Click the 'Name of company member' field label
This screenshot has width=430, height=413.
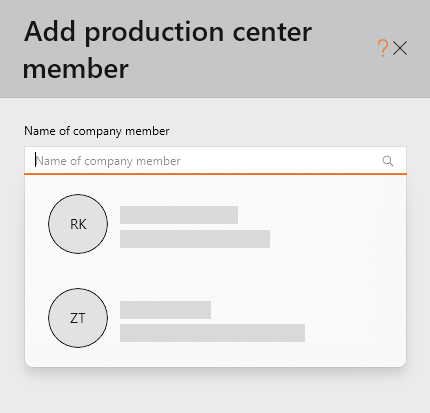point(97,131)
